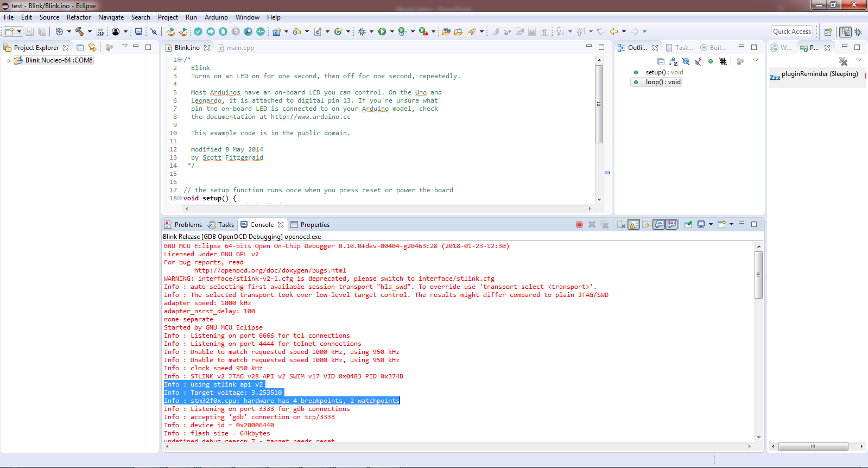Switch to the Problems tab
This screenshot has width=868, height=468.
click(188, 225)
